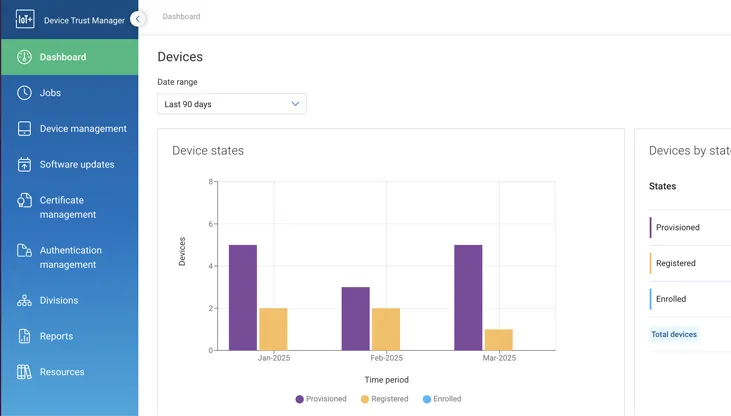
Task: Open Software updates from the sidebar
Action: pos(77,165)
